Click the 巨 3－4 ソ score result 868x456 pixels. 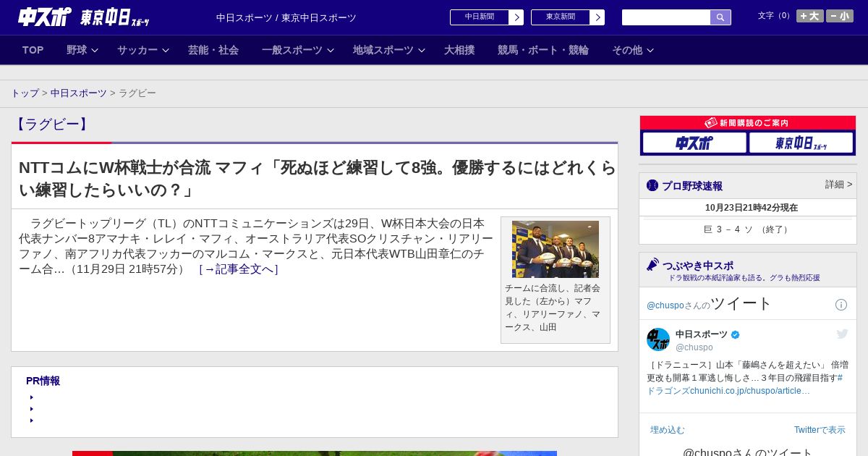point(747,229)
